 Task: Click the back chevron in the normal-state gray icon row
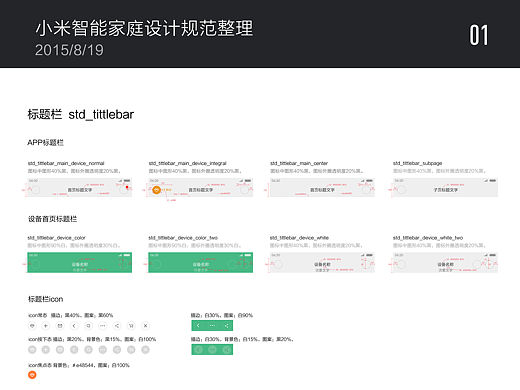[74, 326]
